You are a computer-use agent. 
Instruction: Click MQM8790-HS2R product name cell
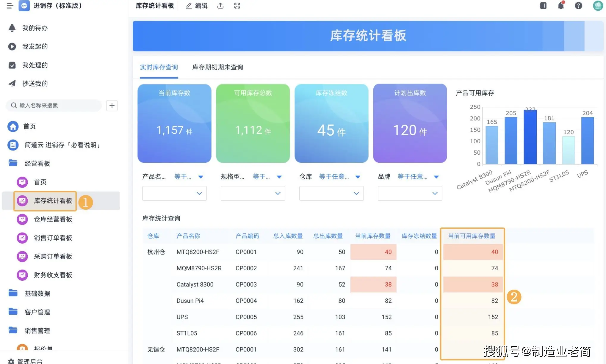click(199, 268)
